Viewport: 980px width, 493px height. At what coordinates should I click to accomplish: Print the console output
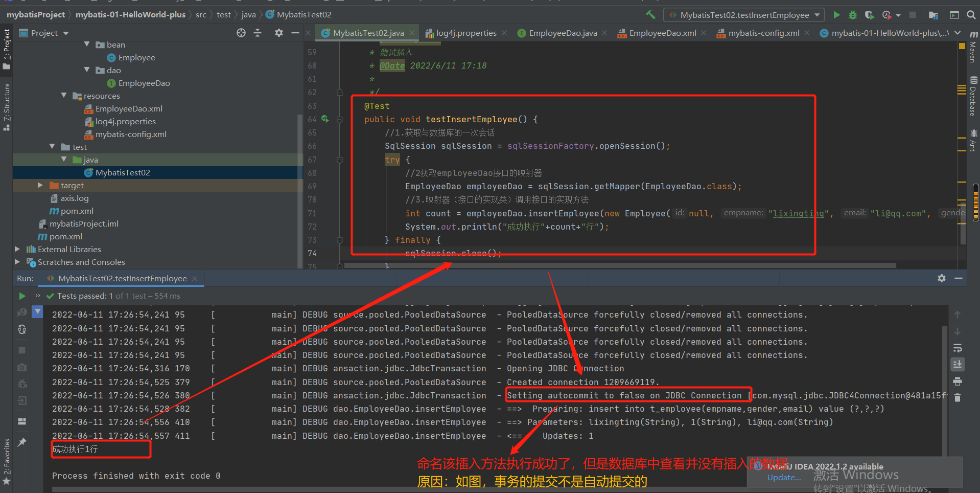pos(958,382)
